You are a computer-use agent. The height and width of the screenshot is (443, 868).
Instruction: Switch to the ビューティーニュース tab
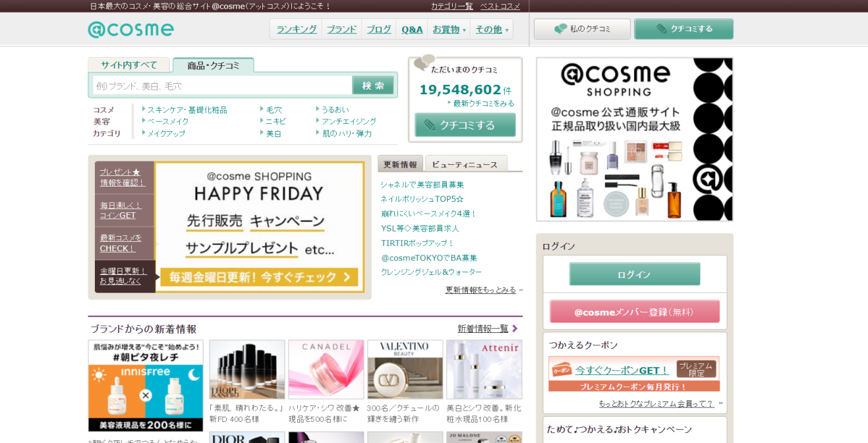pyautogui.click(x=466, y=163)
